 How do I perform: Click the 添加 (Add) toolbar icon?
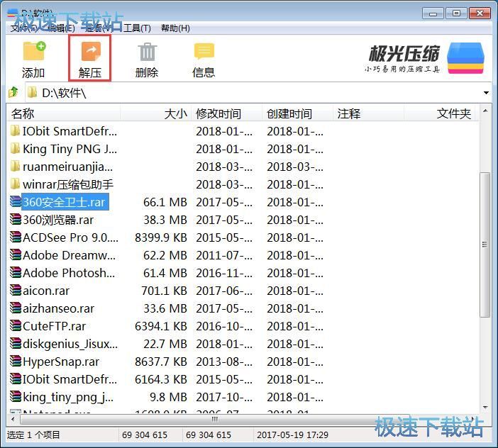click(34, 51)
